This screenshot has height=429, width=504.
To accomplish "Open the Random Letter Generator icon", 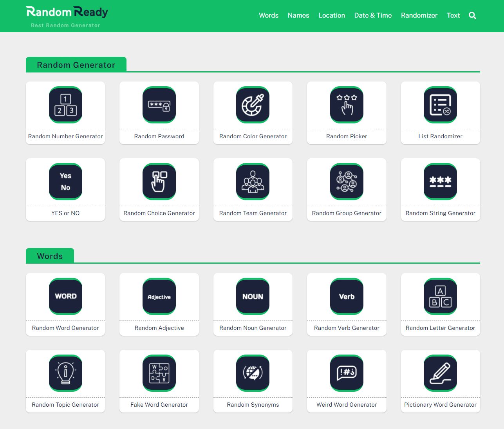I will tap(441, 296).
